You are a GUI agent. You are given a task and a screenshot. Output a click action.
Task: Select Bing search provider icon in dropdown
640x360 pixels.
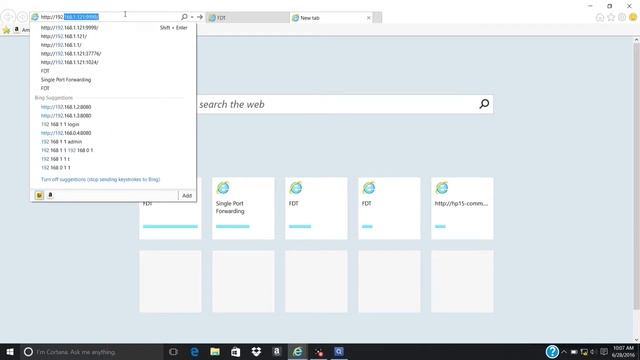point(39,196)
